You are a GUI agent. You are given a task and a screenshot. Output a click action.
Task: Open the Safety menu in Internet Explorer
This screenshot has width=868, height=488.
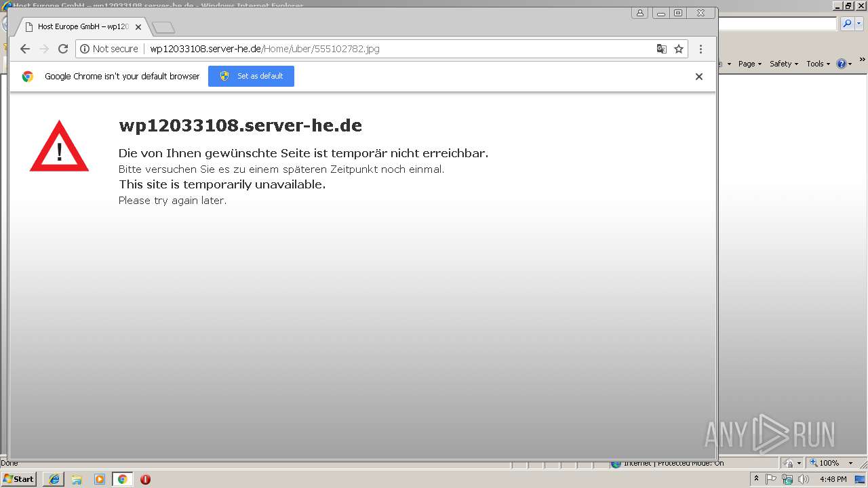pyautogui.click(x=783, y=64)
